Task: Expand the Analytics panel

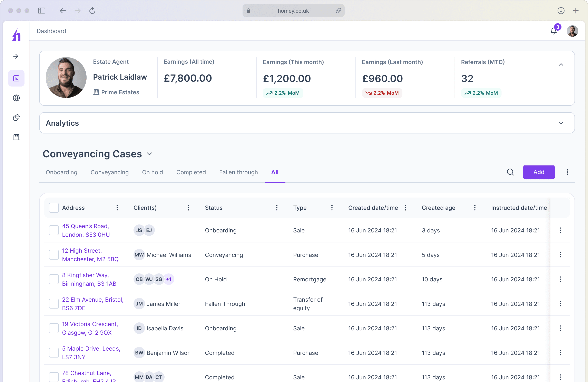Action: [561, 123]
